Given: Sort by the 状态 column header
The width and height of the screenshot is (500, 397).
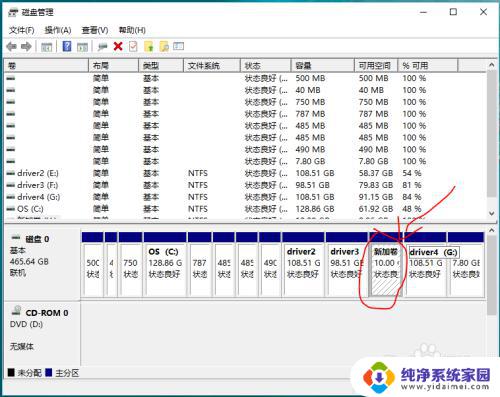Looking at the screenshot, I should (266, 66).
